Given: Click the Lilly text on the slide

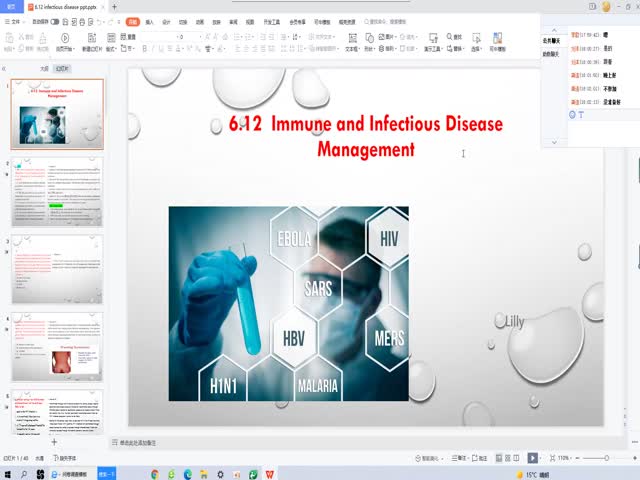Looking at the screenshot, I should 514,322.
